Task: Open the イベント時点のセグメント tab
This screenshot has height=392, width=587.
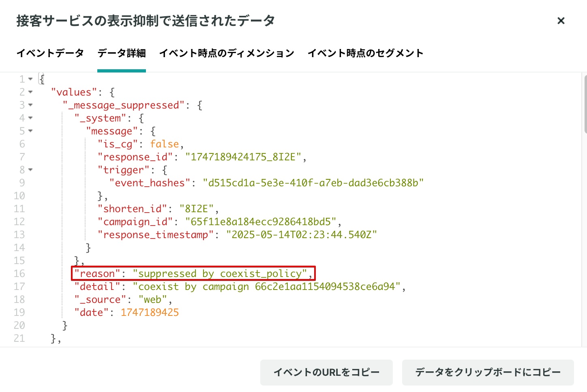Action: (x=365, y=53)
